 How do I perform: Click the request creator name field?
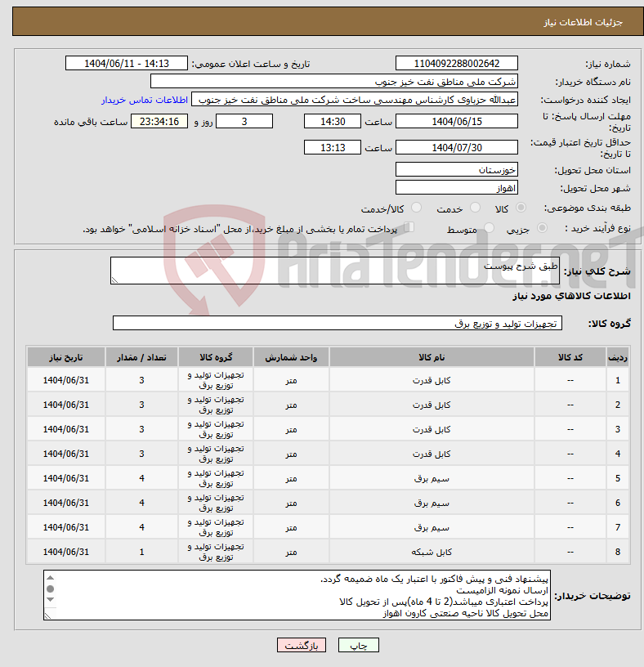[355, 100]
